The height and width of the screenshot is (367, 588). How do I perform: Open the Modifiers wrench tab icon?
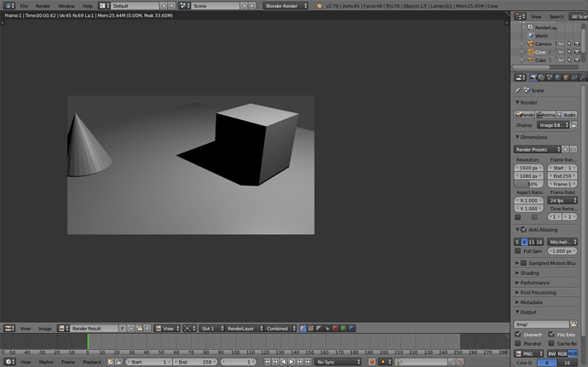coord(582,77)
